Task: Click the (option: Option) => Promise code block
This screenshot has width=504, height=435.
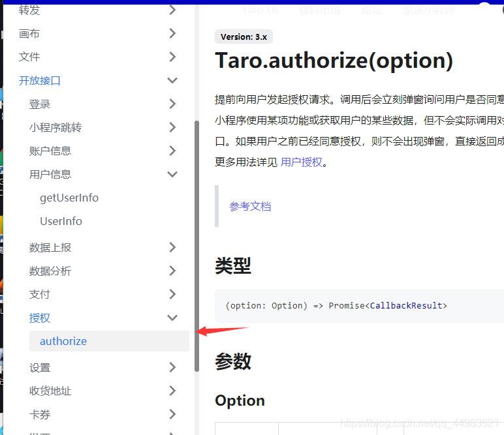Action: tap(359, 306)
